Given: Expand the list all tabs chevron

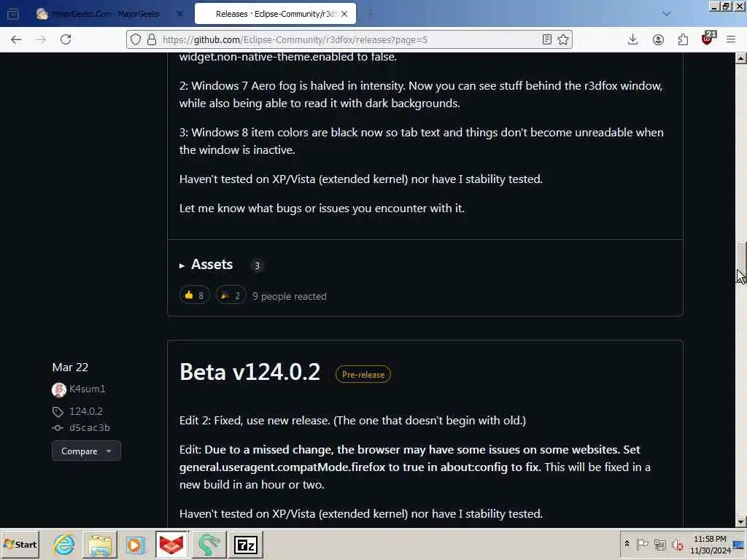Looking at the screenshot, I should pyautogui.click(x=667, y=15).
